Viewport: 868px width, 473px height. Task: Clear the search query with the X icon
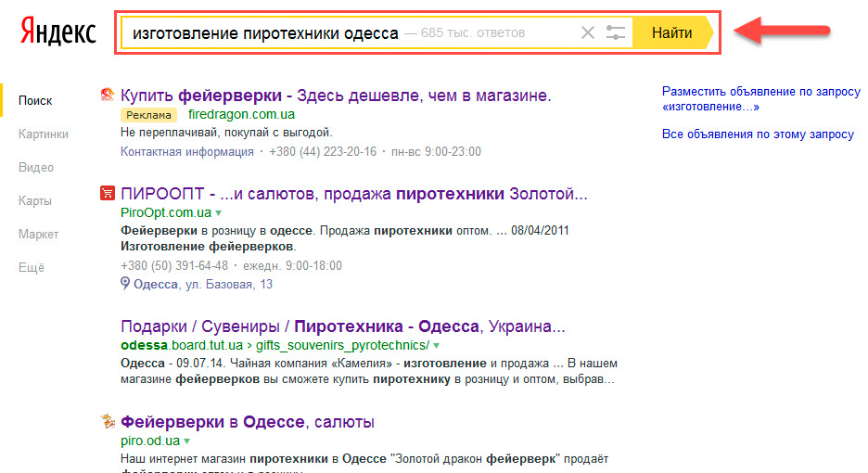pos(588,32)
